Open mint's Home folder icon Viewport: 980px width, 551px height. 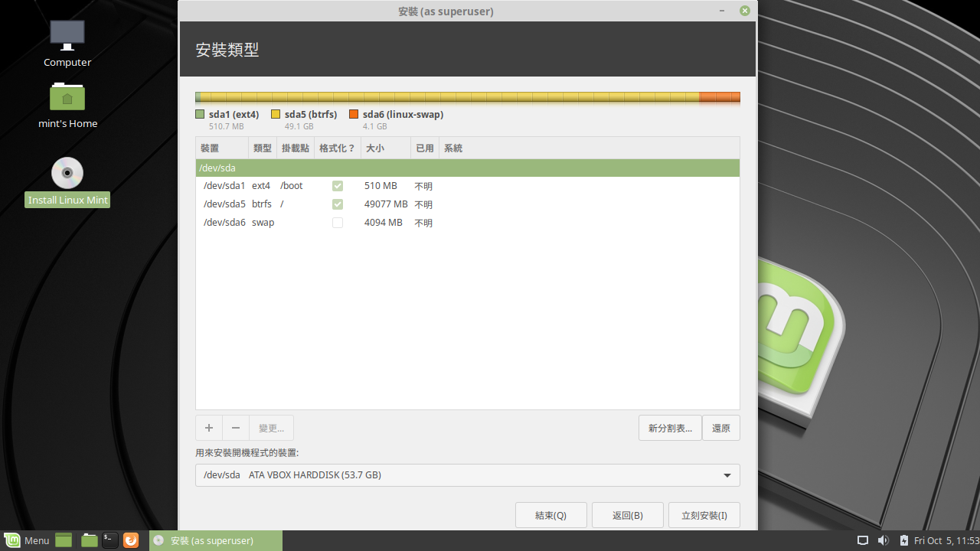(67, 96)
